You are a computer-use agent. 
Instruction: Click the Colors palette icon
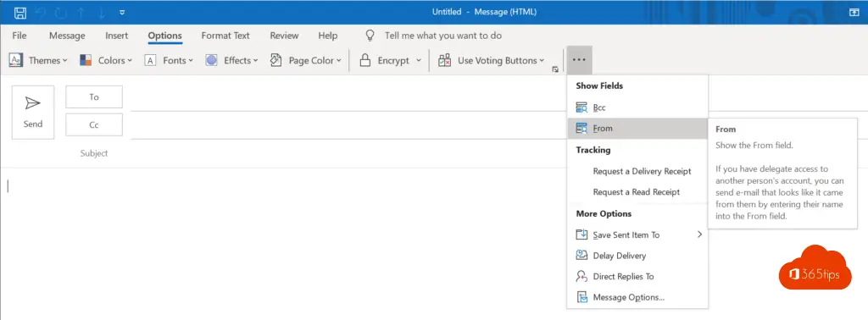click(86, 60)
